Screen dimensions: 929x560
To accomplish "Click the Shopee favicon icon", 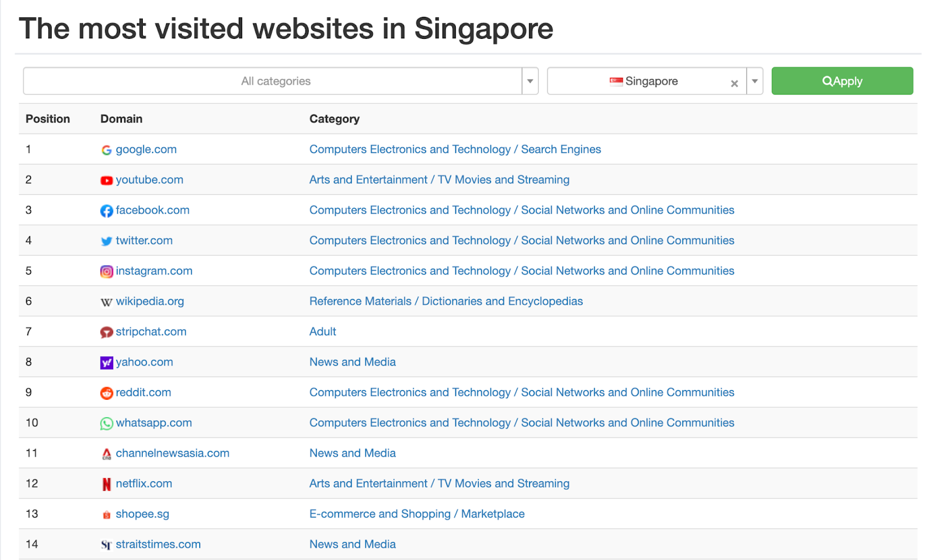I will [x=106, y=515].
